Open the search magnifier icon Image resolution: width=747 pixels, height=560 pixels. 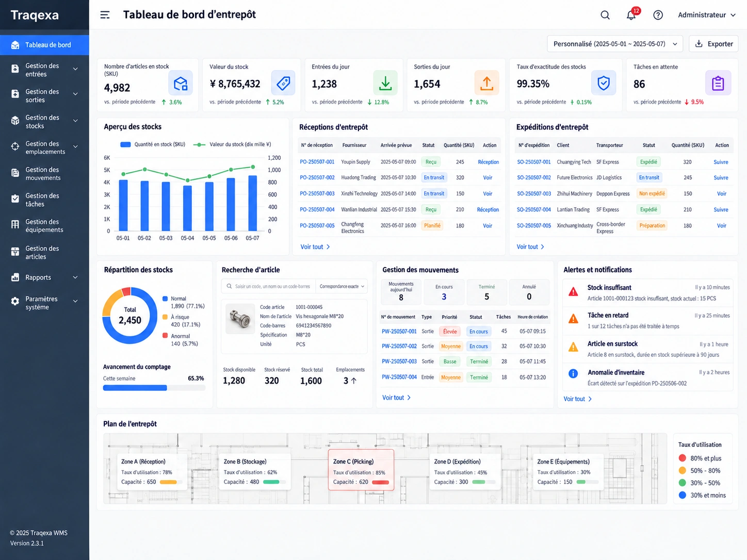coord(605,15)
